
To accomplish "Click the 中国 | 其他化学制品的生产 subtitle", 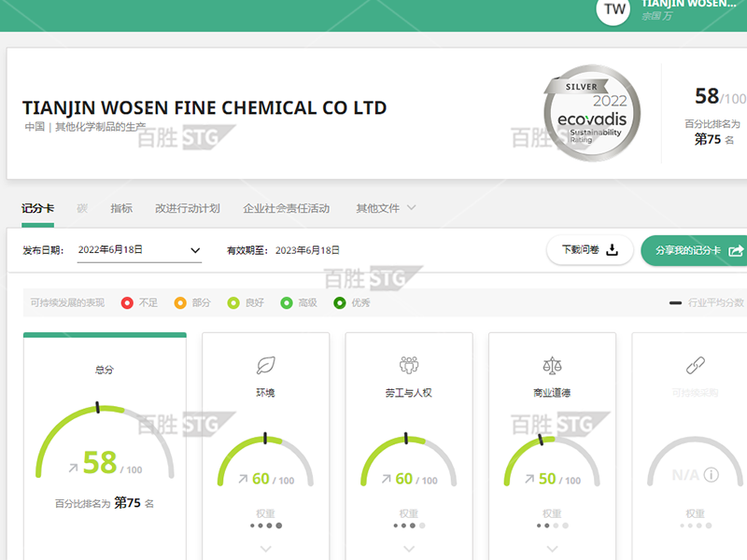I will [85, 127].
